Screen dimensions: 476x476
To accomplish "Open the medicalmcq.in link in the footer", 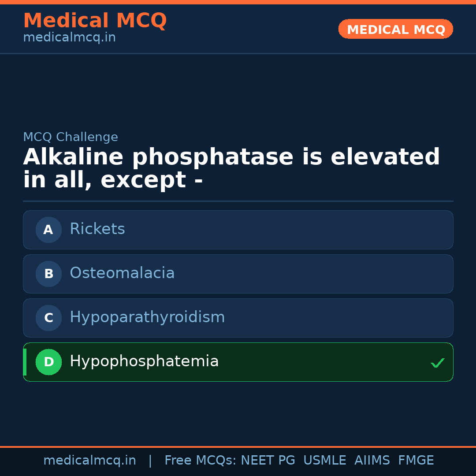I will point(89,461).
